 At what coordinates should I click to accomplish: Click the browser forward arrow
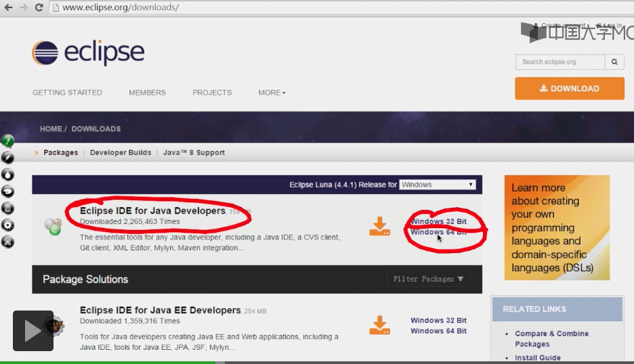(24, 7)
